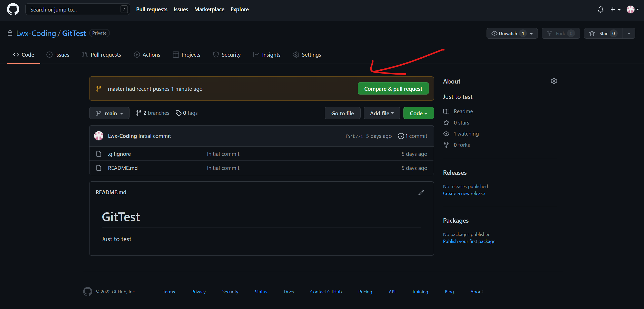Click the footer GitHub logo
Viewport: 644px width, 309px height.
click(88, 292)
